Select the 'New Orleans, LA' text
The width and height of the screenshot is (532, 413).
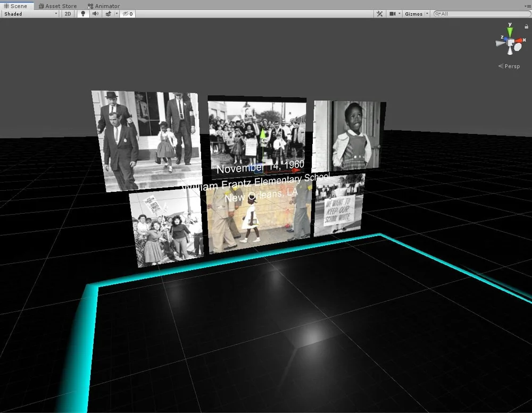click(261, 195)
